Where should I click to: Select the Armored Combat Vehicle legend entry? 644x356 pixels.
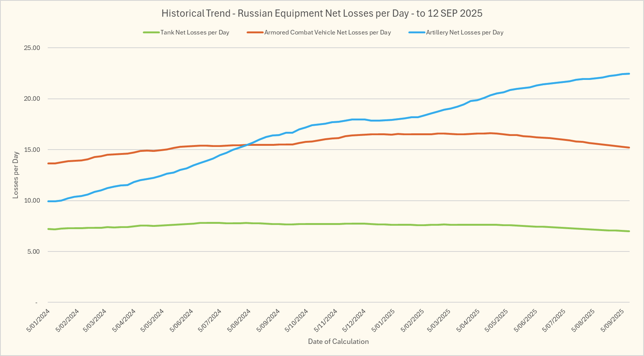click(x=327, y=33)
